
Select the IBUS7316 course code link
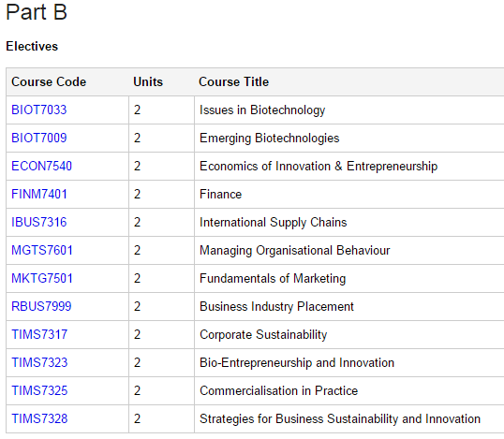coord(39,222)
